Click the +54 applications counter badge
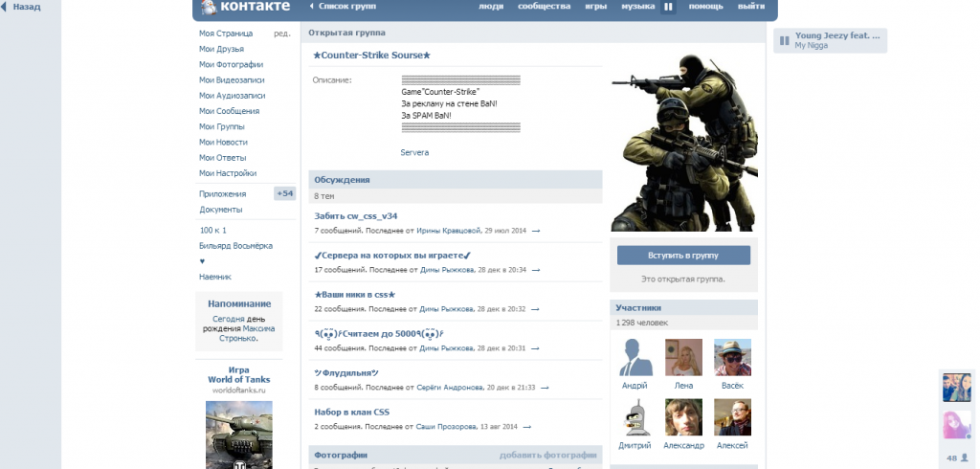980x469 pixels. 284,193
